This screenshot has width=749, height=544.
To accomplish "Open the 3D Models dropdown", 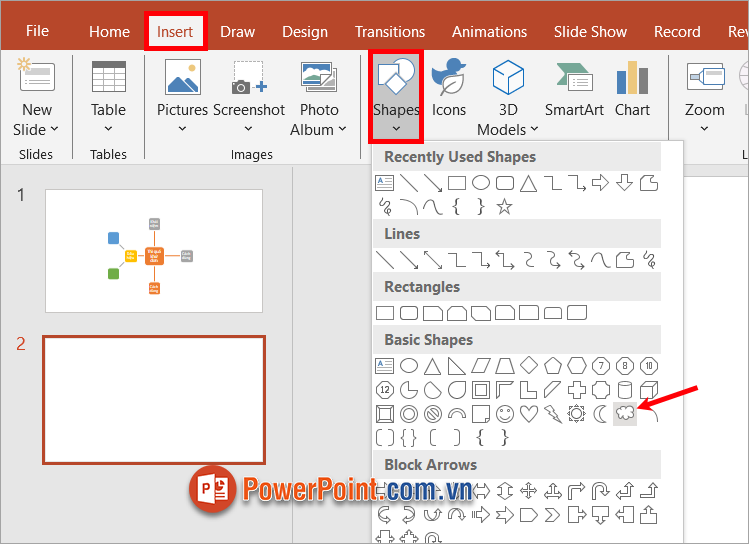I will 508,98.
